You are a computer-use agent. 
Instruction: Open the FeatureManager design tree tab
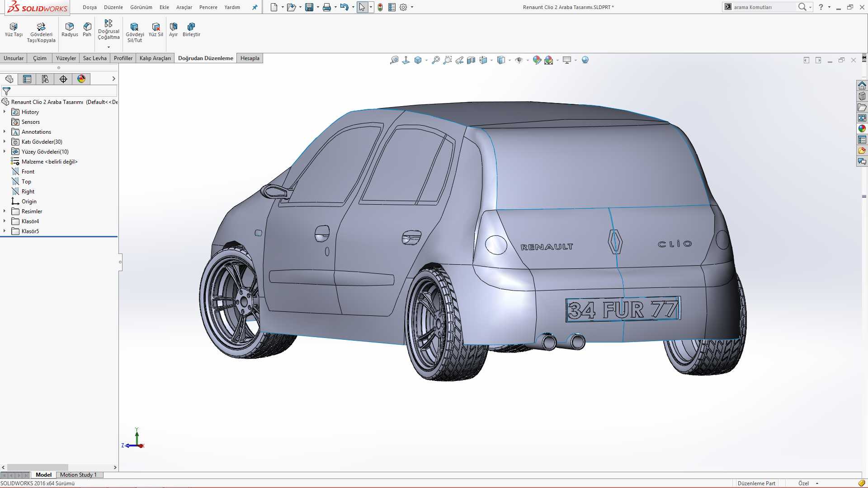pyautogui.click(x=9, y=79)
